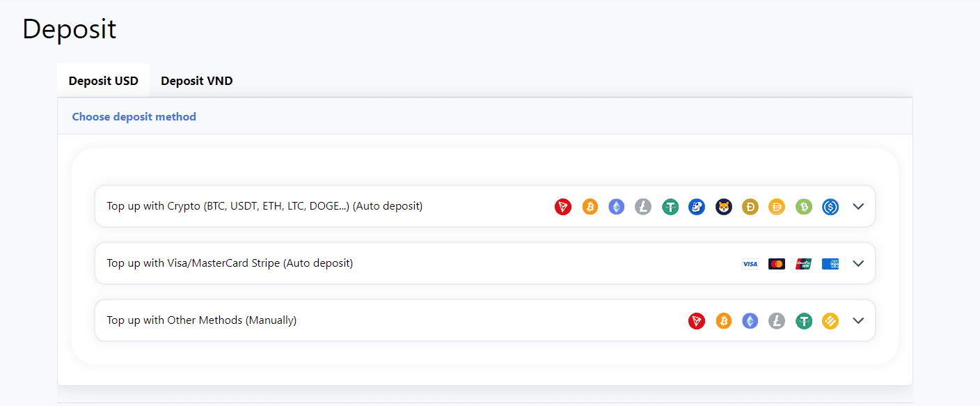Expand the Top up with Crypto chevron
The image size is (980, 406).
click(858, 207)
